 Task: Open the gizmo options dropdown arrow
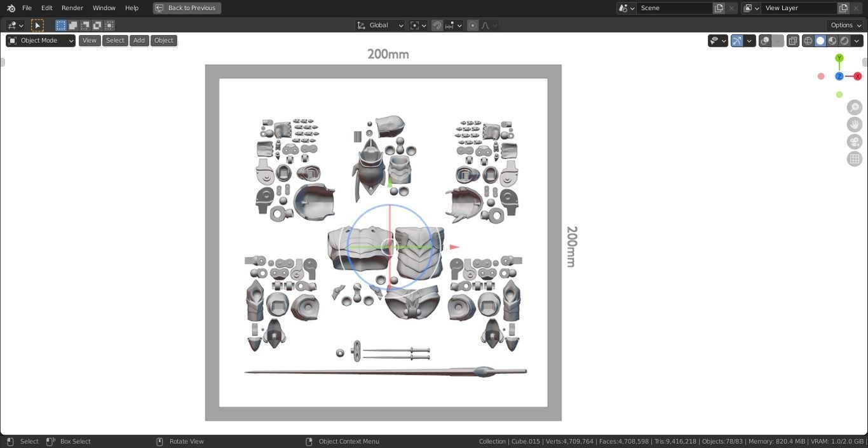coord(749,41)
